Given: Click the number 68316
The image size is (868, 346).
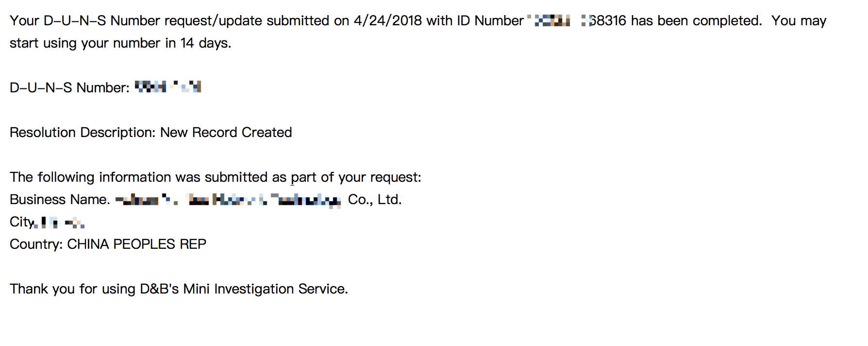Looking at the screenshot, I should [607, 21].
